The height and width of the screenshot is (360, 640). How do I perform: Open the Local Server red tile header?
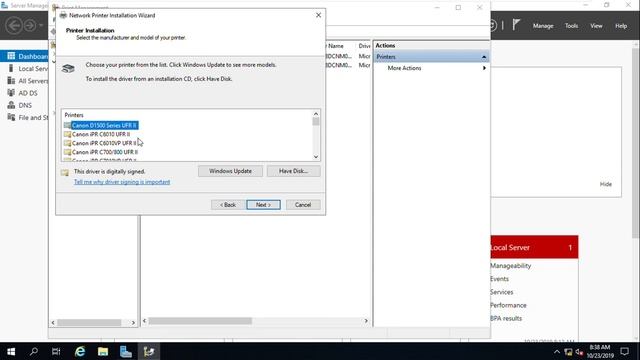(x=534, y=247)
